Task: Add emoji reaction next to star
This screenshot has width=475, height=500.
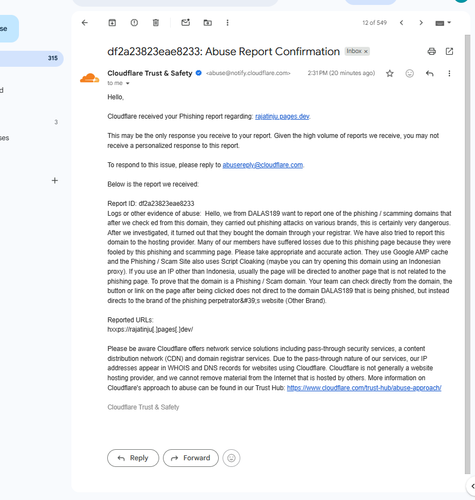Action: tap(410, 73)
